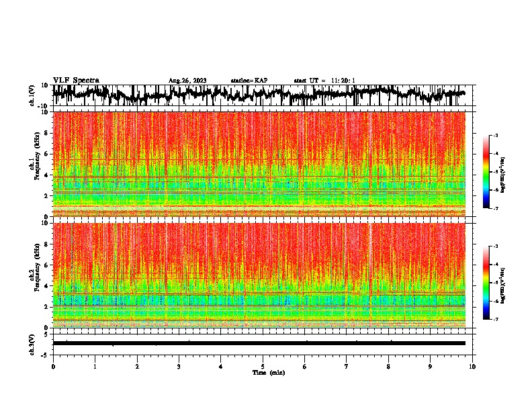Click the "ch.3(V)" axis label
This screenshot has height=411, width=532.
[x=32, y=345]
